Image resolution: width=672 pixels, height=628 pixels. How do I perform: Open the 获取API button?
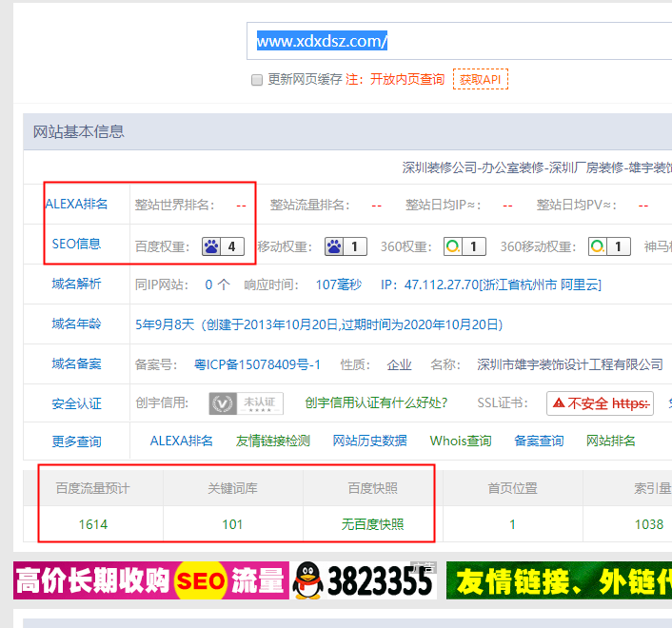tap(480, 79)
